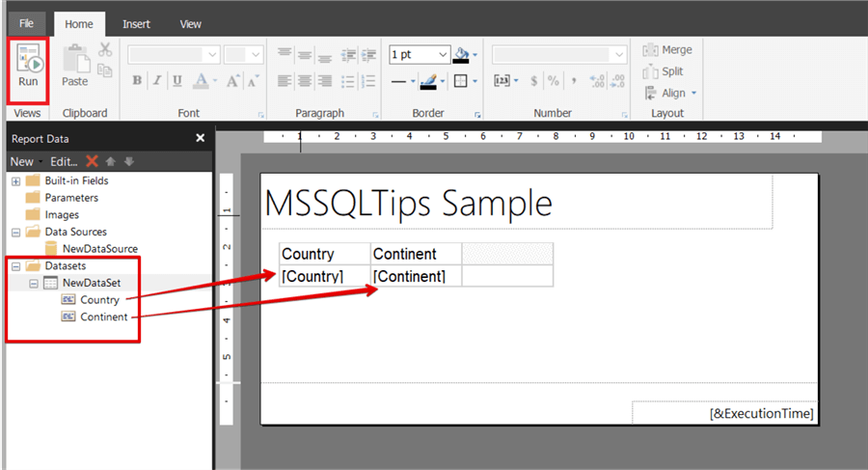Align paragraph text right
The image size is (868, 470).
pos(324,81)
